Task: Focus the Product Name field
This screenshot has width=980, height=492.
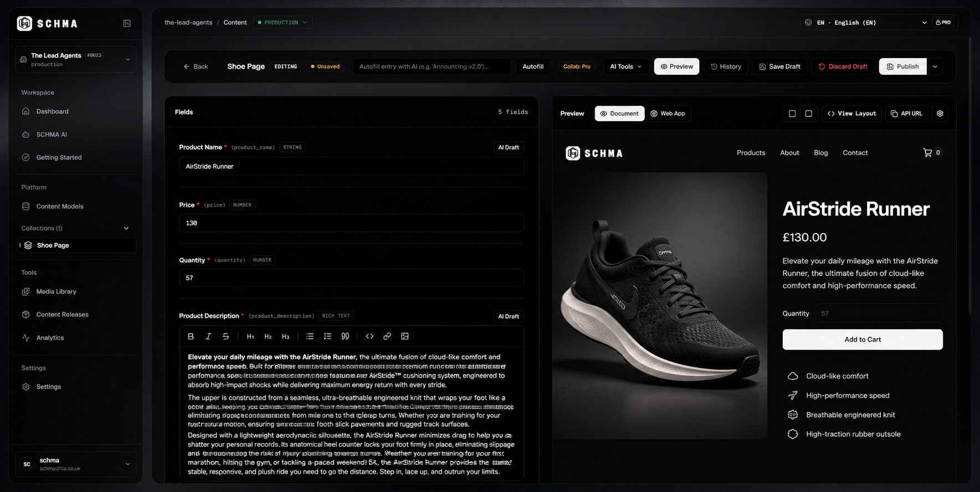Action: [351, 167]
